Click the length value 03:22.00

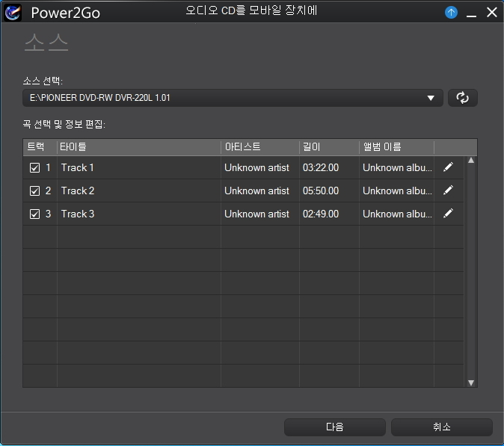[321, 167]
